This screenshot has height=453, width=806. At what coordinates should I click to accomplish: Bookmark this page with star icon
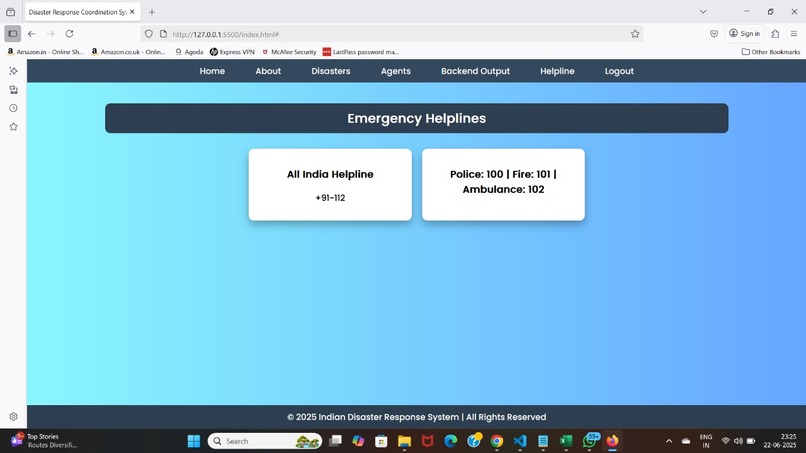tap(635, 34)
